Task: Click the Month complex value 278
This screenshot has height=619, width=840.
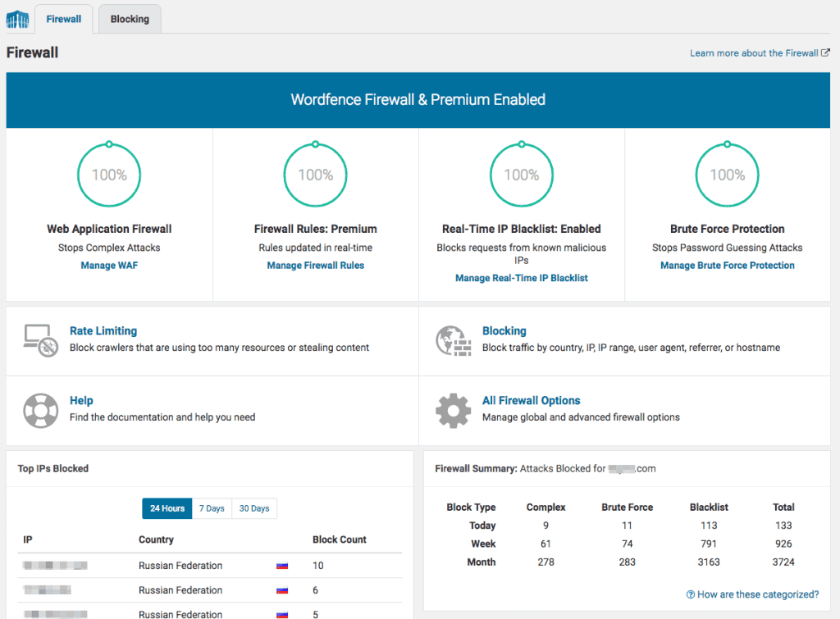Action: click(546, 562)
